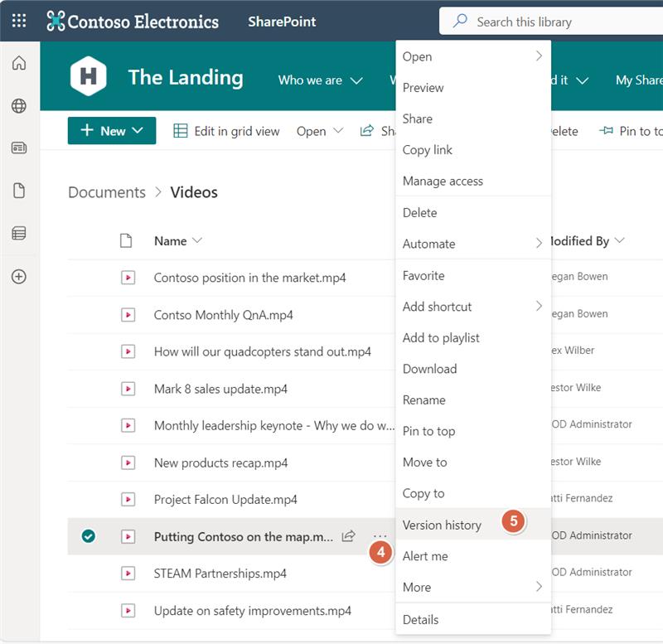Select Copy to menu item
Viewport: 663px width, 644px height.
coord(473,493)
